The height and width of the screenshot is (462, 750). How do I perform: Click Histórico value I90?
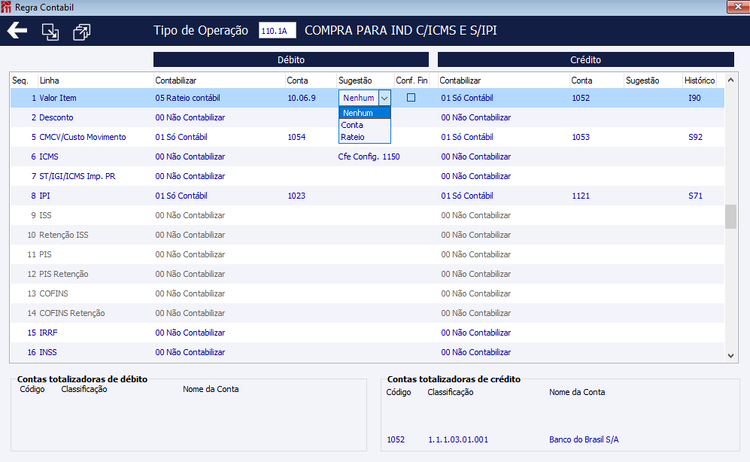[x=695, y=98]
